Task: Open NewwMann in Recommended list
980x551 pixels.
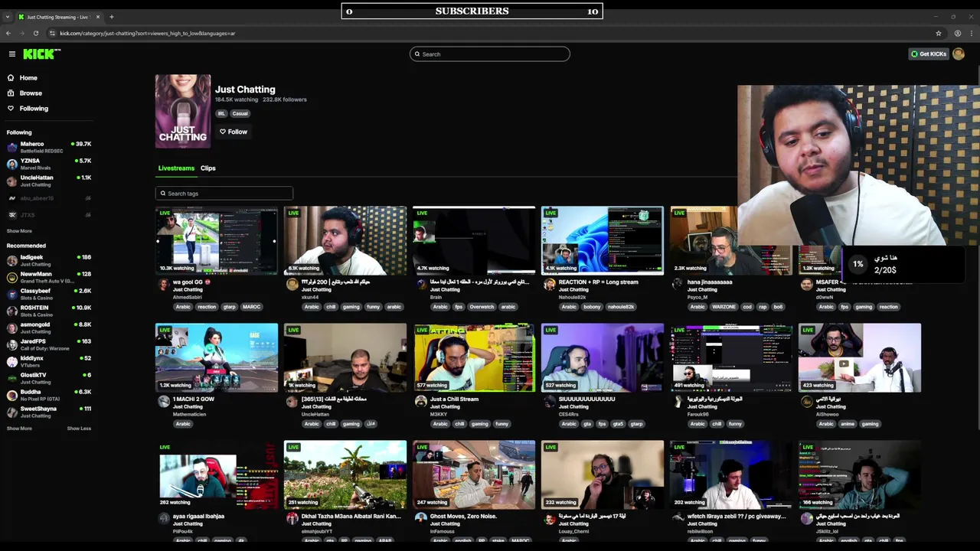Action: click(x=48, y=277)
